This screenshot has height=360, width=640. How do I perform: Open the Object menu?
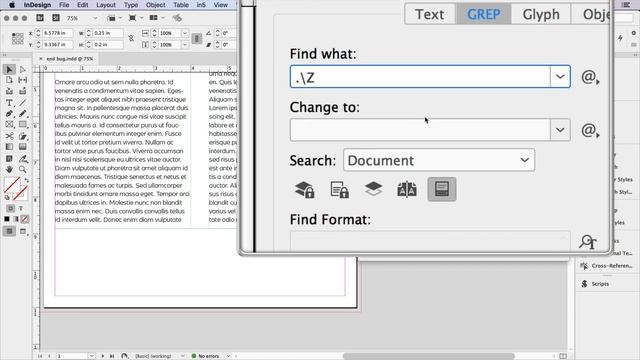[x=156, y=5]
